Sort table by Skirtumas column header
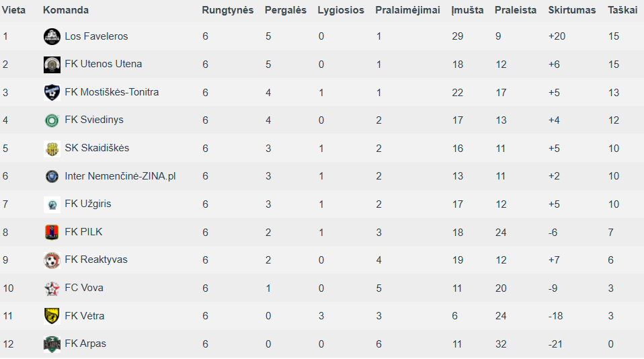The image size is (644, 359). coord(571,10)
